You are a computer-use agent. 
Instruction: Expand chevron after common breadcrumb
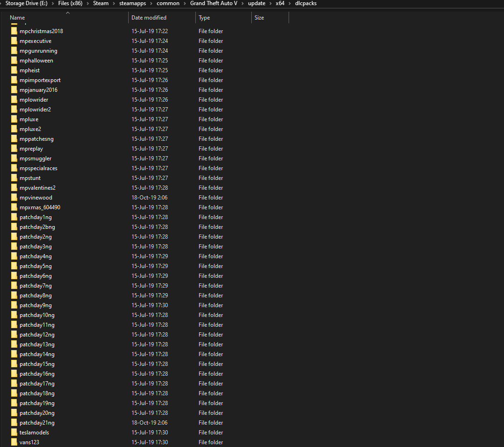coord(185,4)
